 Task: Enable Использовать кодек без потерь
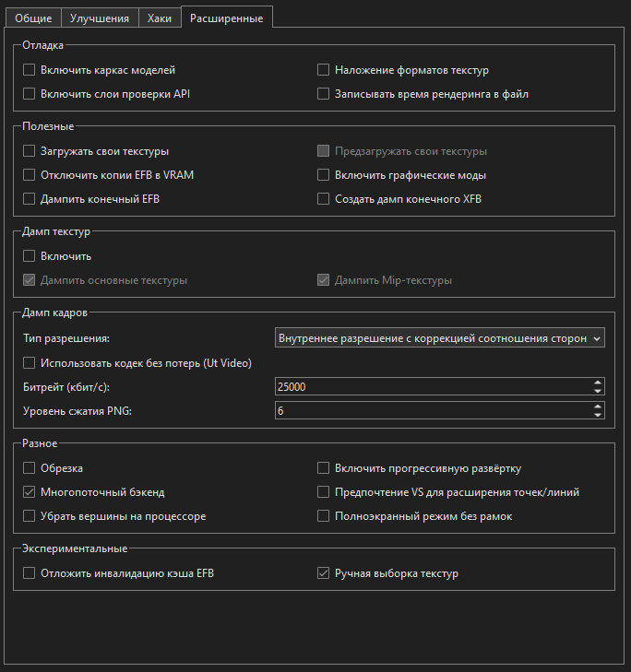(30, 363)
